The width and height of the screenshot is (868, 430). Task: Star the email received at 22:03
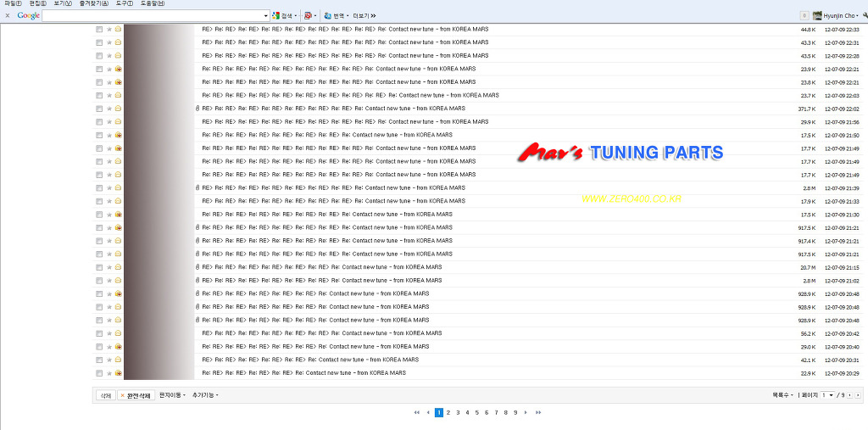(109, 95)
